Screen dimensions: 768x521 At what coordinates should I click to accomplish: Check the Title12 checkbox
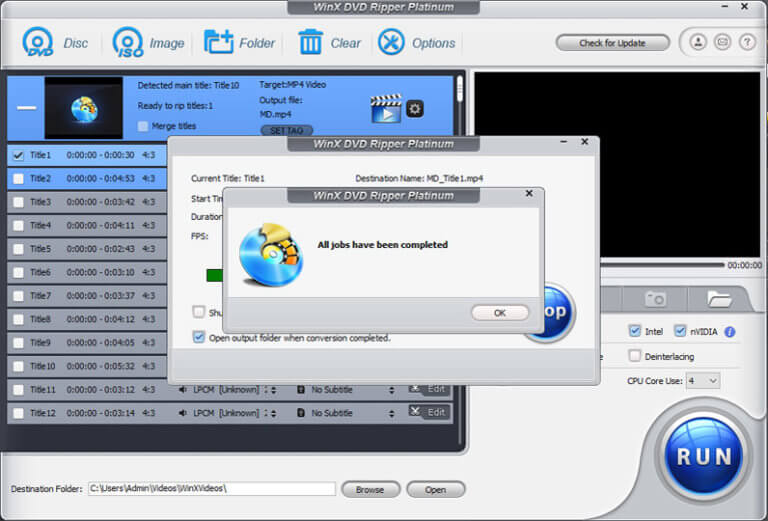(18, 414)
